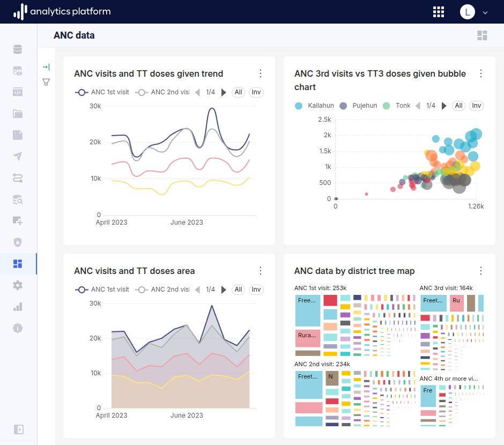Click the ANC data dashboard title

click(x=74, y=35)
